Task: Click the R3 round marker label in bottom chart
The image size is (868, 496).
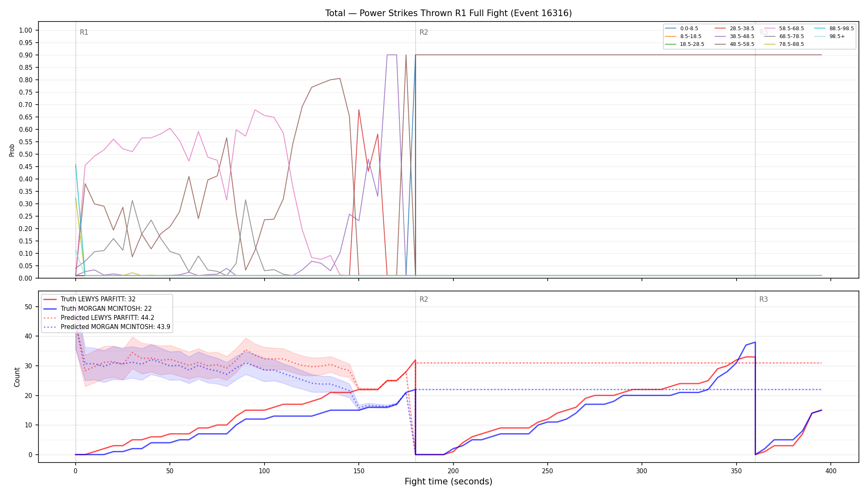Action: [x=763, y=299]
